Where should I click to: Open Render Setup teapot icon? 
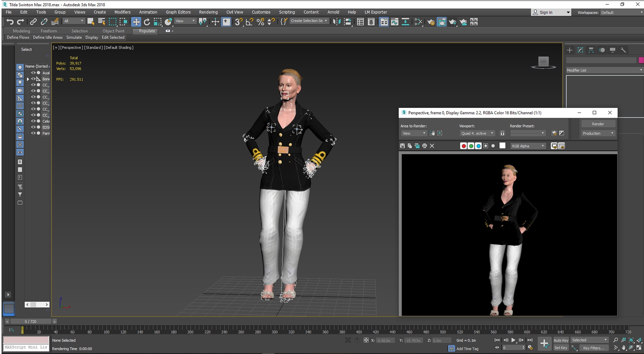(431, 22)
